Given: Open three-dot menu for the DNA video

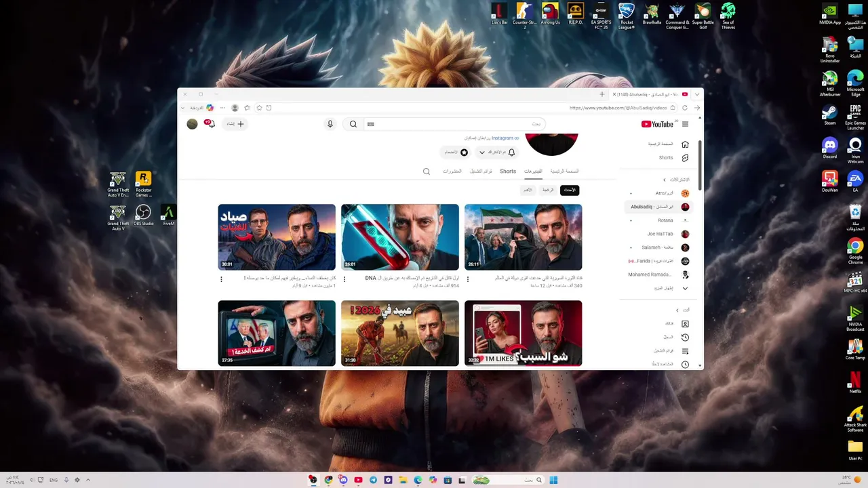Looking at the screenshot, I should (x=344, y=279).
